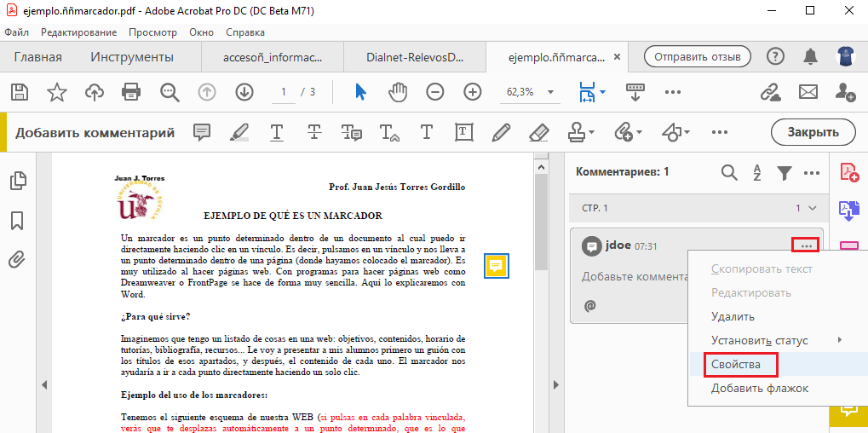Open help with the question mark icon
The height and width of the screenshot is (433, 868).
pos(775,56)
